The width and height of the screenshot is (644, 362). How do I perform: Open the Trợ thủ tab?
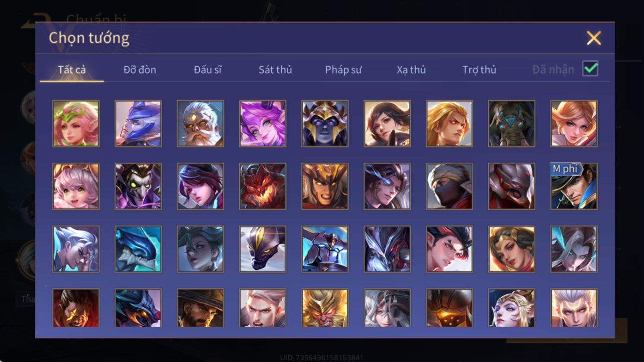479,69
